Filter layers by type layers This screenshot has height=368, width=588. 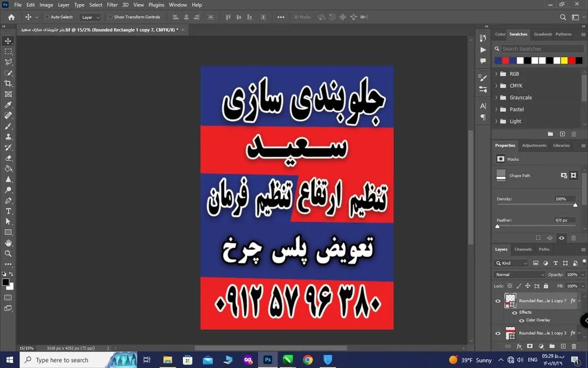pos(556,263)
